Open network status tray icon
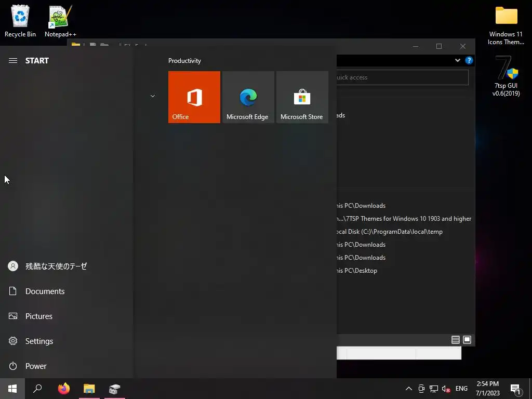 [x=434, y=389]
